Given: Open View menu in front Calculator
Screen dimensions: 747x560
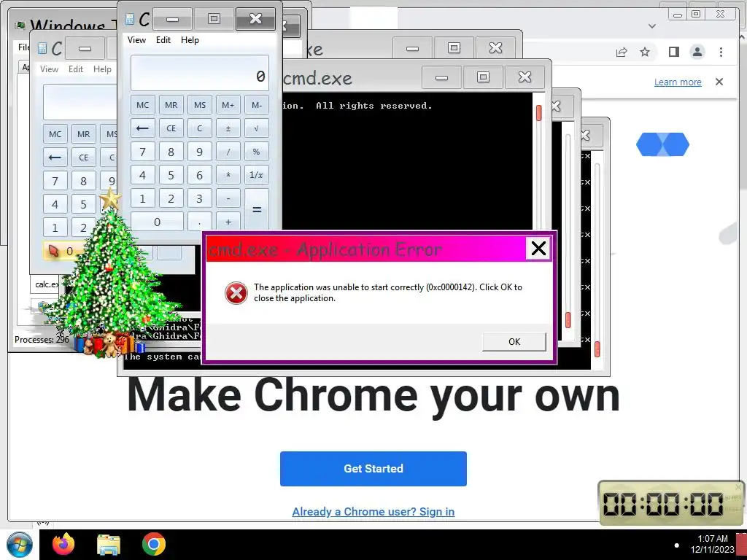Looking at the screenshot, I should click(136, 40).
